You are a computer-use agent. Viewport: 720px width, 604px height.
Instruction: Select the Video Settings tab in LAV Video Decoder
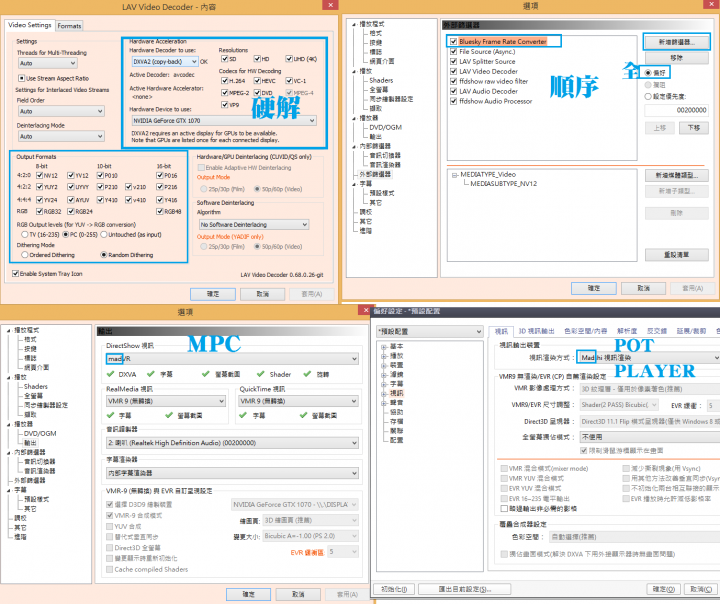[x=30, y=25]
